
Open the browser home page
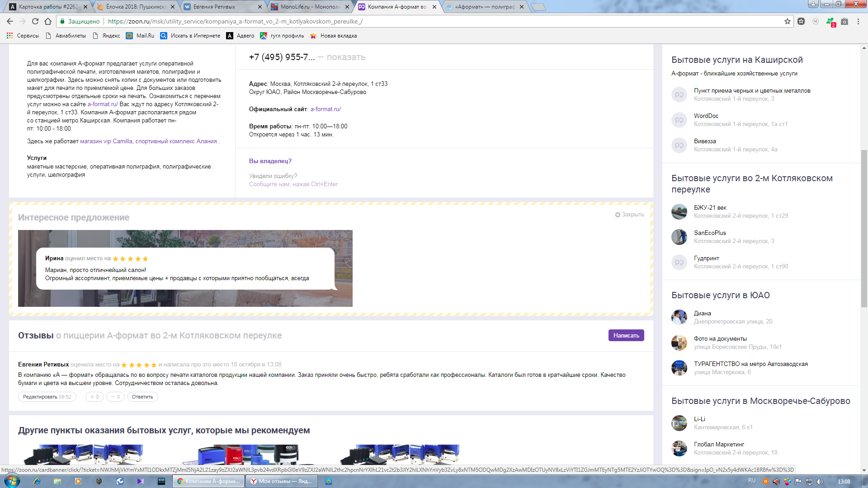(48, 21)
